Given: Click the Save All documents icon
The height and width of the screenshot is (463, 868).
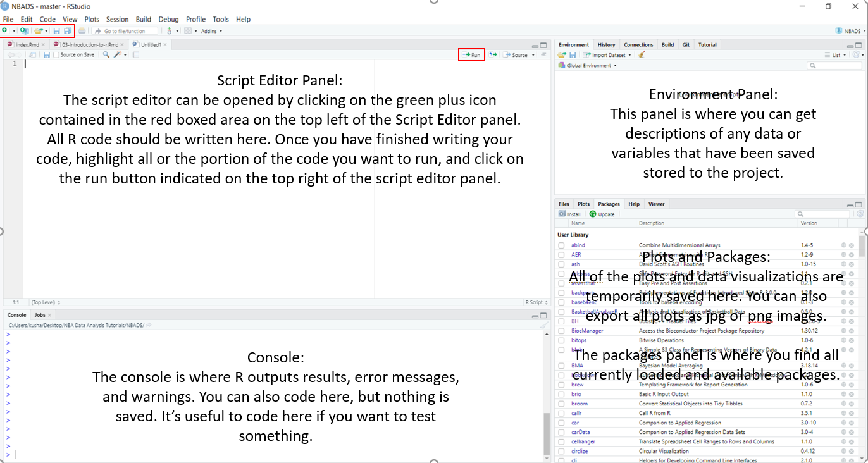Looking at the screenshot, I should (67, 30).
